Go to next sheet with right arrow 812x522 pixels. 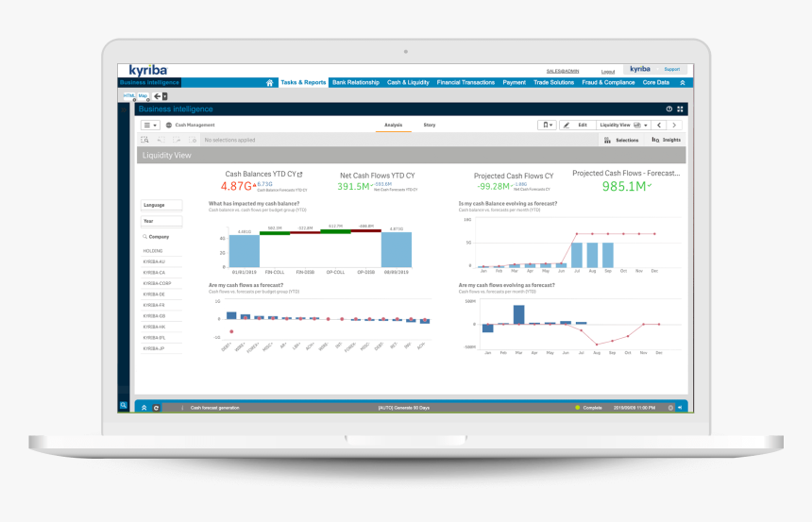pos(678,125)
